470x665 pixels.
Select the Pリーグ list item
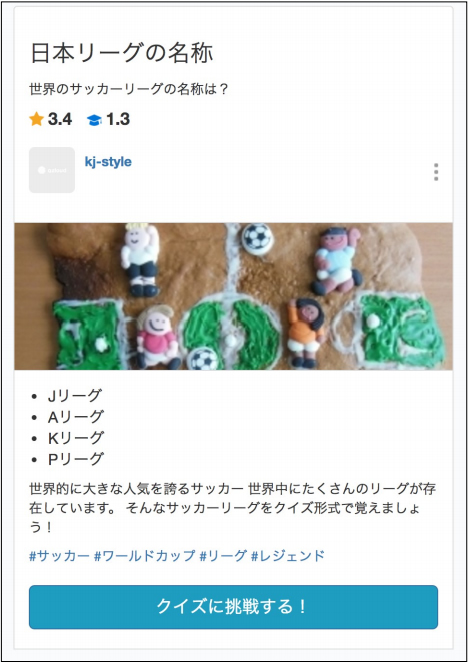pyautogui.click(x=76, y=459)
